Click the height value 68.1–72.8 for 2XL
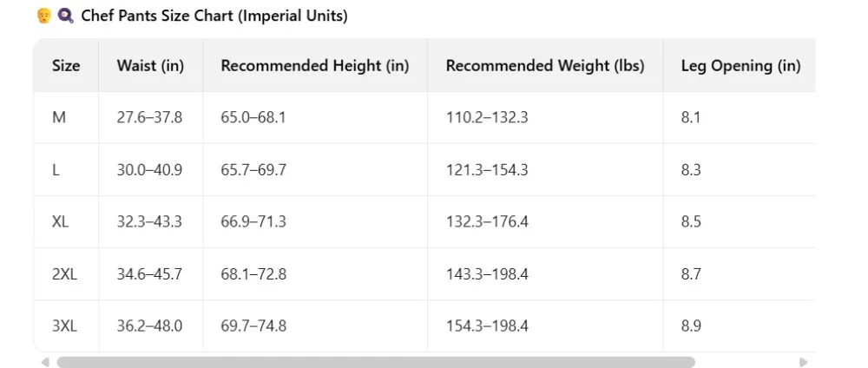This screenshot has height=368, width=868. pyautogui.click(x=253, y=274)
